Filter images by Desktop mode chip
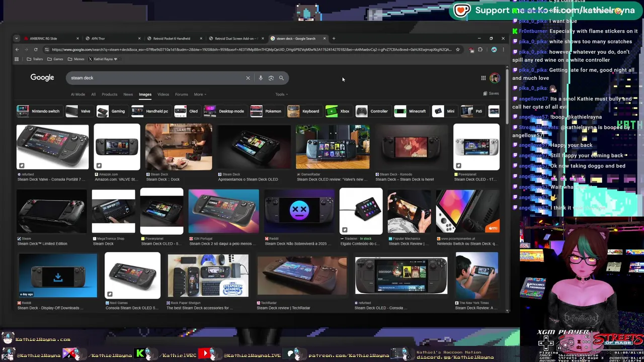The height and width of the screenshot is (362, 644). click(x=224, y=111)
